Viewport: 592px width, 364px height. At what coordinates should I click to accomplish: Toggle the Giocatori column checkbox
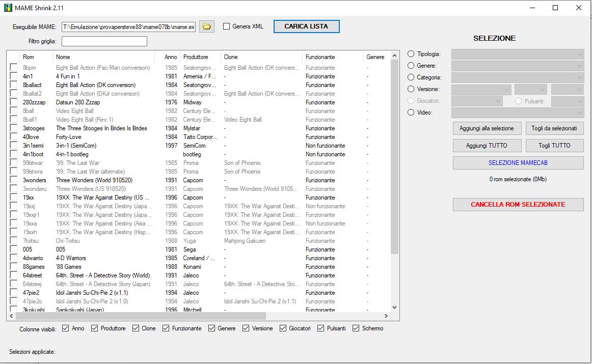point(283,328)
